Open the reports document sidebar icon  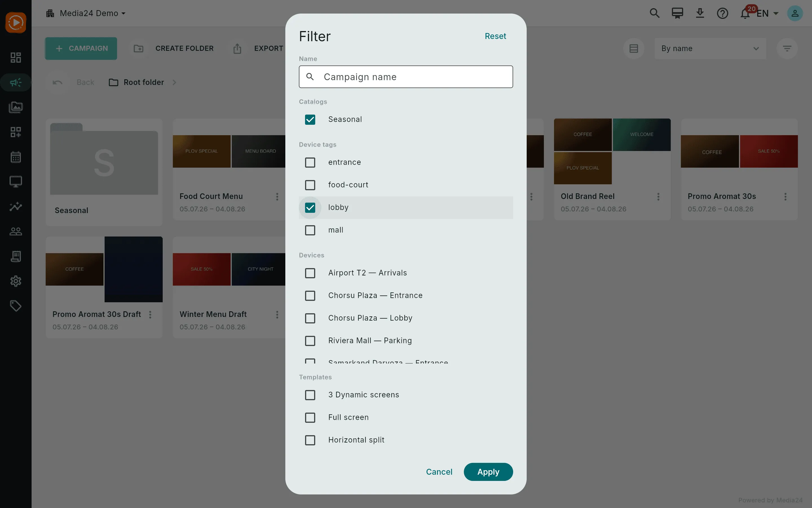click(x=16, y=256)
